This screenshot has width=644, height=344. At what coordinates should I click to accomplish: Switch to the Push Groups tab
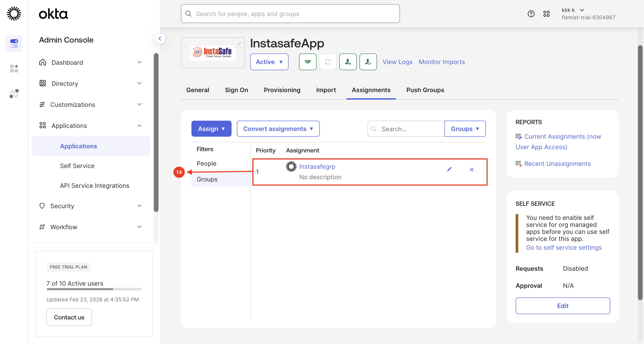point(425,90)
